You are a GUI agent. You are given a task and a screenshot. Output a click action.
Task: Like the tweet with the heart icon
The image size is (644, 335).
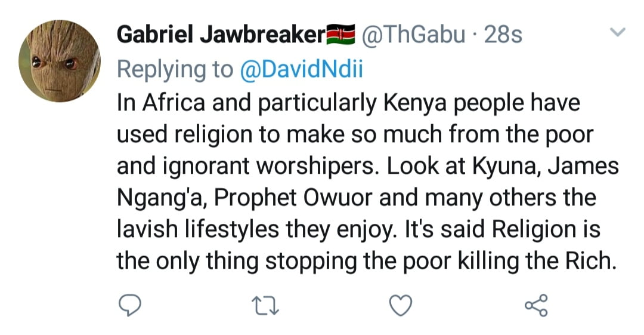point(401,307)
